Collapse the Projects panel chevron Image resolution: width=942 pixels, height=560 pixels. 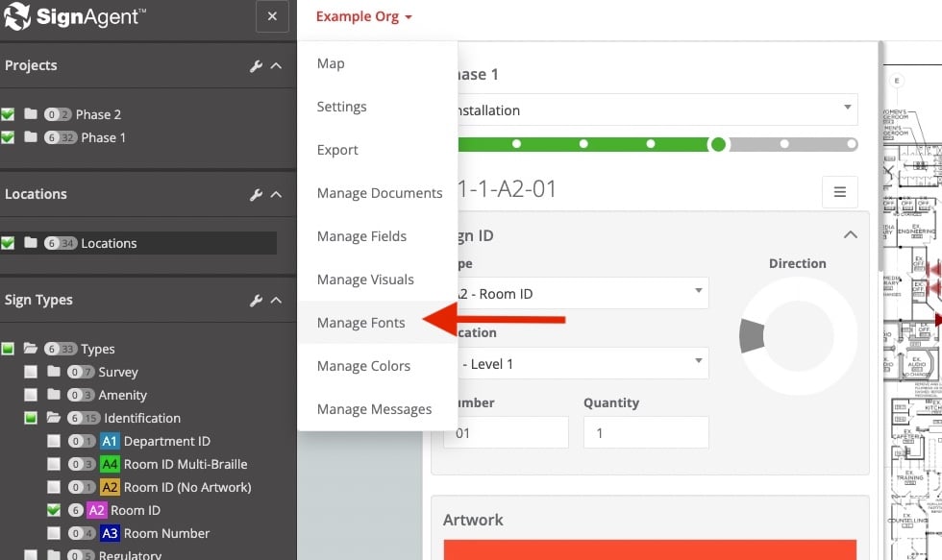click(x=276, y=66)
